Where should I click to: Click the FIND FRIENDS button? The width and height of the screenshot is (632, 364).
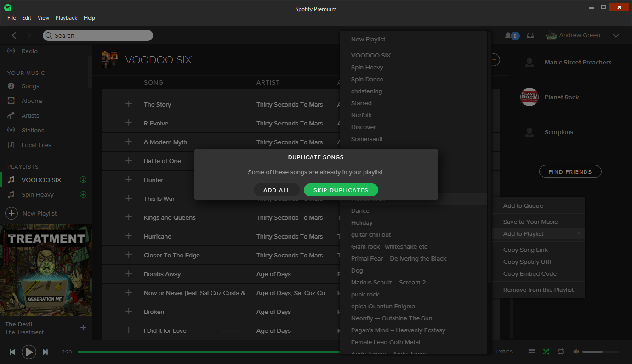click(x=570, y=172)
